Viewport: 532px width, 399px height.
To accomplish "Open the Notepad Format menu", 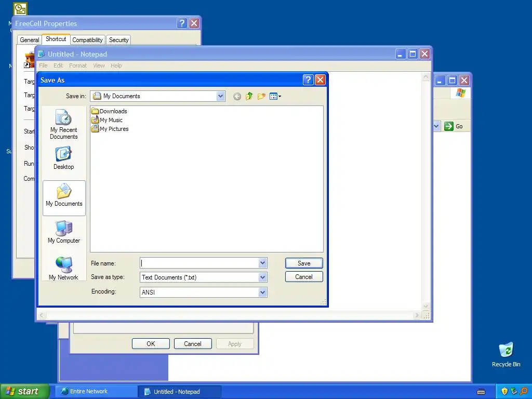I will click(x=78, y=65).
